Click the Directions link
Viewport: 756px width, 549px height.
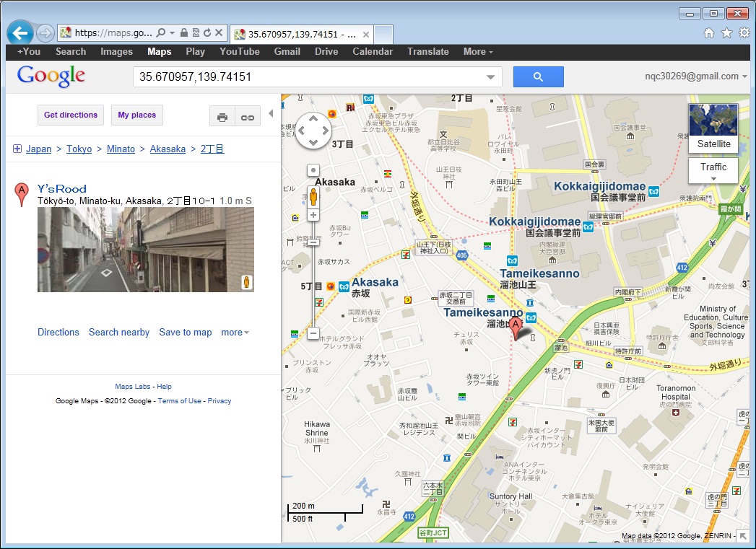point(58,333)
